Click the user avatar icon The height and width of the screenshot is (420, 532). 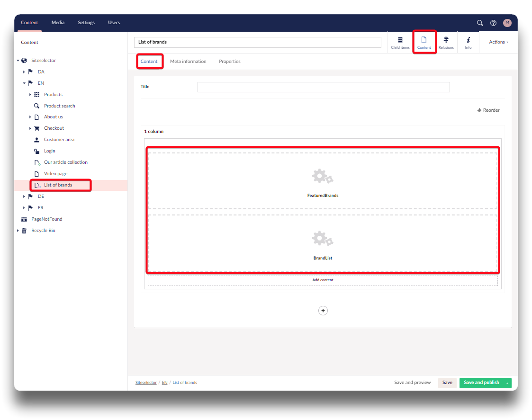(507, 23)
